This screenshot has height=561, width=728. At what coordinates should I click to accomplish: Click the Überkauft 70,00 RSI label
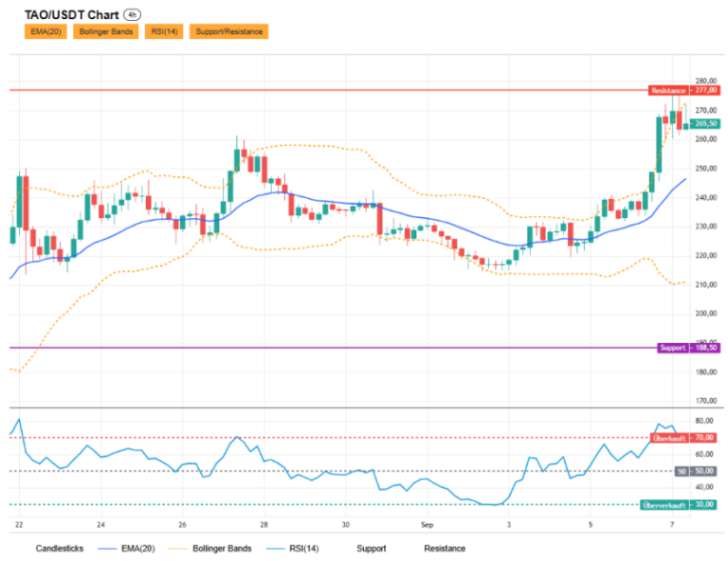pos(682,438)
